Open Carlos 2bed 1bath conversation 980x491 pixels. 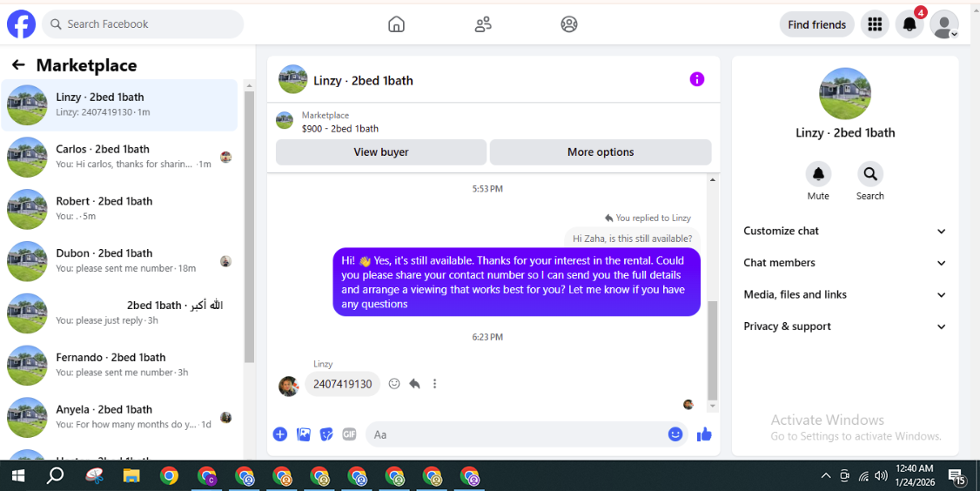click(119, 157)
